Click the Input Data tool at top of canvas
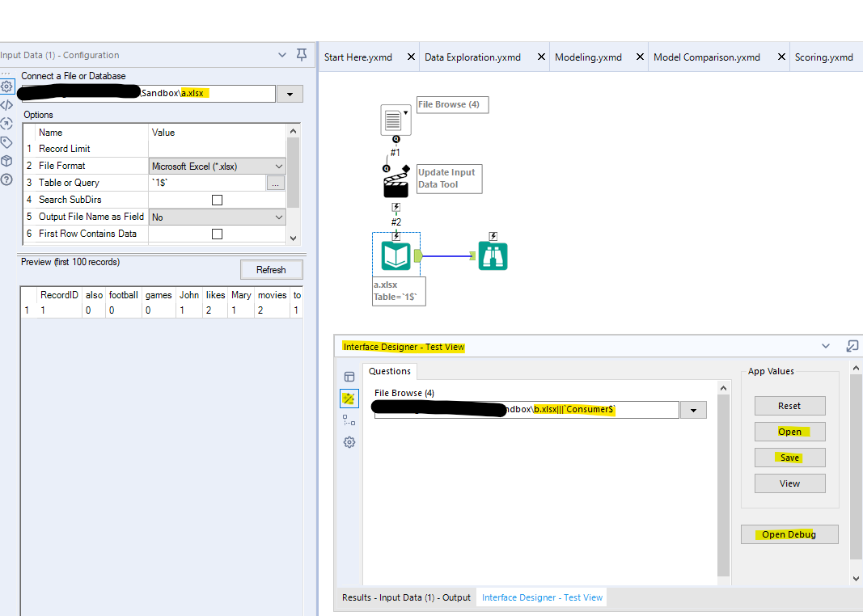 396,119
